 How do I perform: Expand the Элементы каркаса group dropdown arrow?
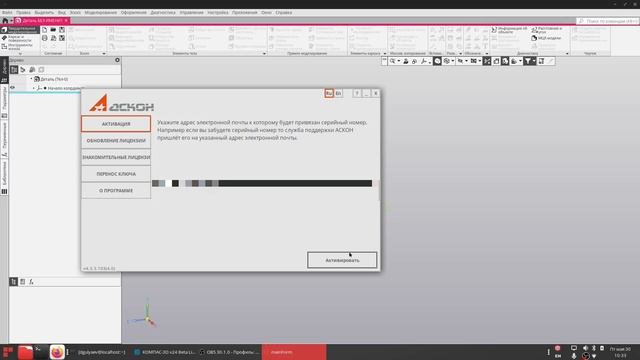[x=384, y=53]
